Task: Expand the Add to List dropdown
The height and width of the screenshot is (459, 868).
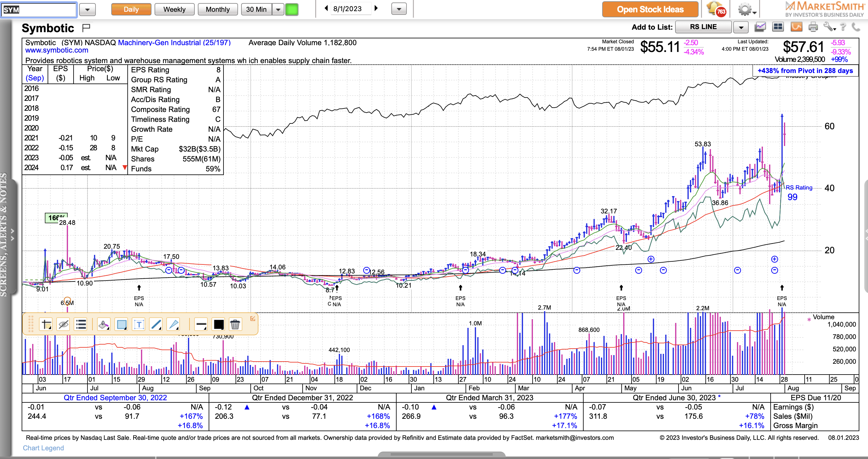Action: pos(741,27)
